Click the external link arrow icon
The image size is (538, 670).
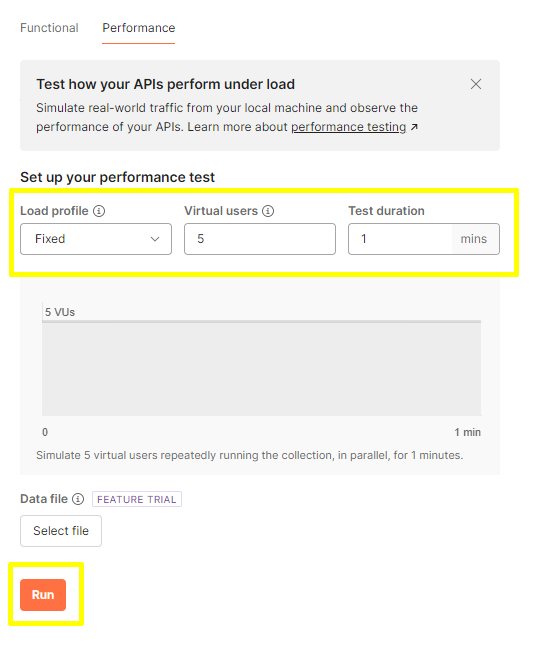414,127
